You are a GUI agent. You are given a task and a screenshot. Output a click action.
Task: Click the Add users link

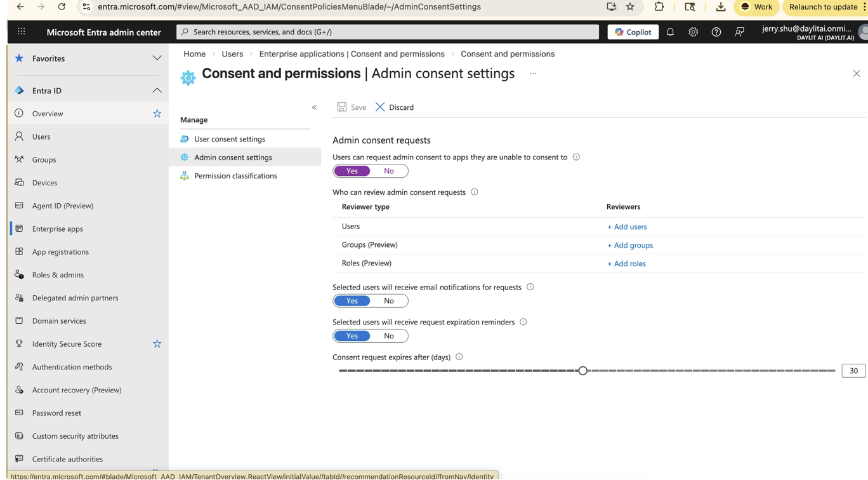(x=627, y=227)
